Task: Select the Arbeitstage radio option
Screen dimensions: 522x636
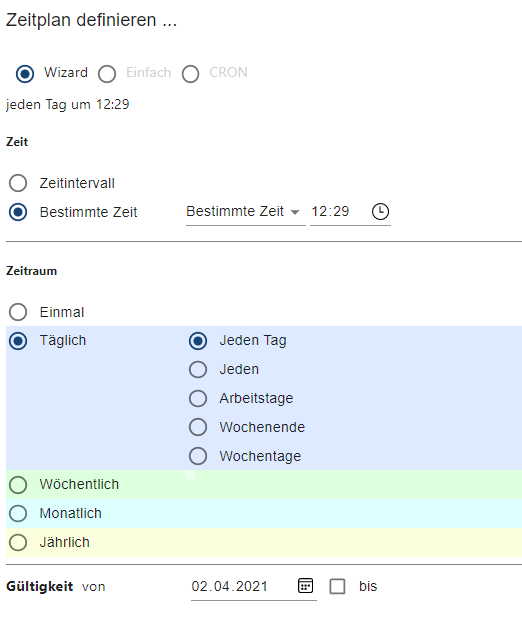Action: (x=198, y=398)
